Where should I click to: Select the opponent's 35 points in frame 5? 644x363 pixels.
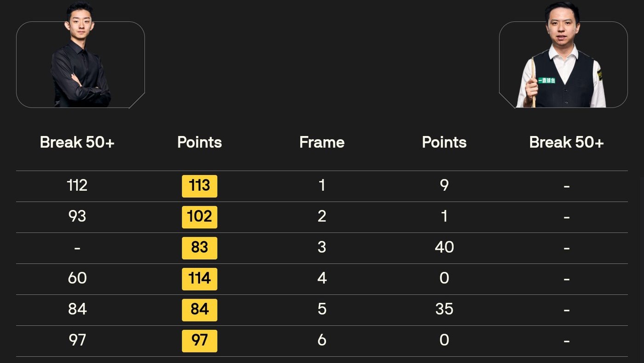tap(444, 309)
